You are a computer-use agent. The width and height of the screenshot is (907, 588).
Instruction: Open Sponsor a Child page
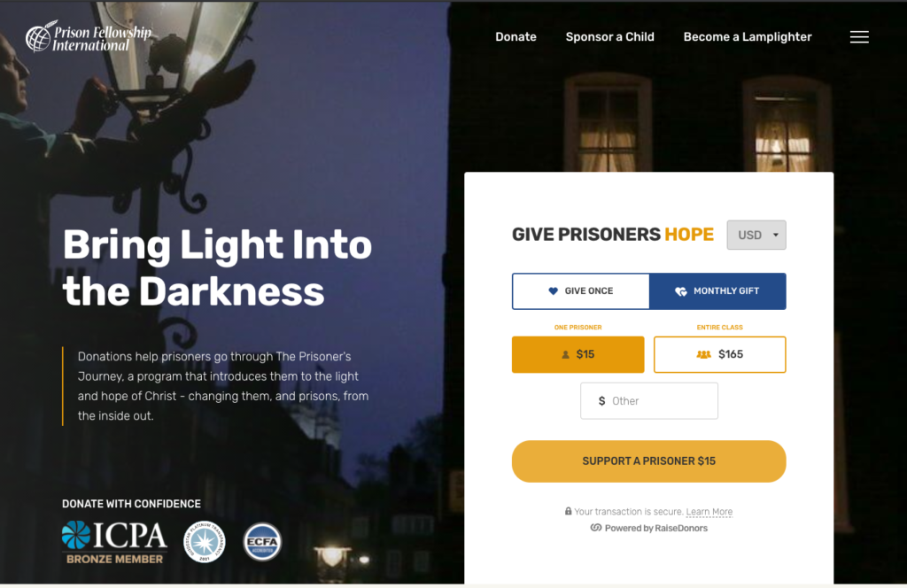click(x=609, y=37)
